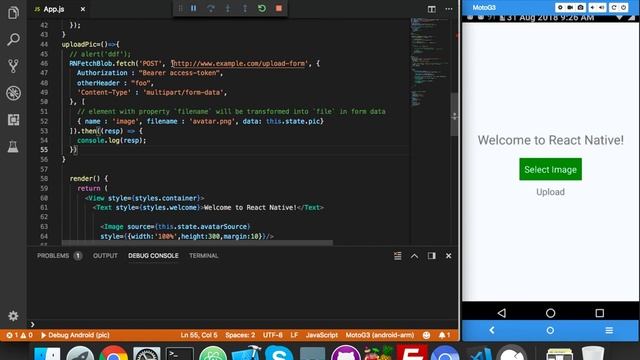
Task: Click emulator blue bar back arrow
Action: tap(492, 330)
